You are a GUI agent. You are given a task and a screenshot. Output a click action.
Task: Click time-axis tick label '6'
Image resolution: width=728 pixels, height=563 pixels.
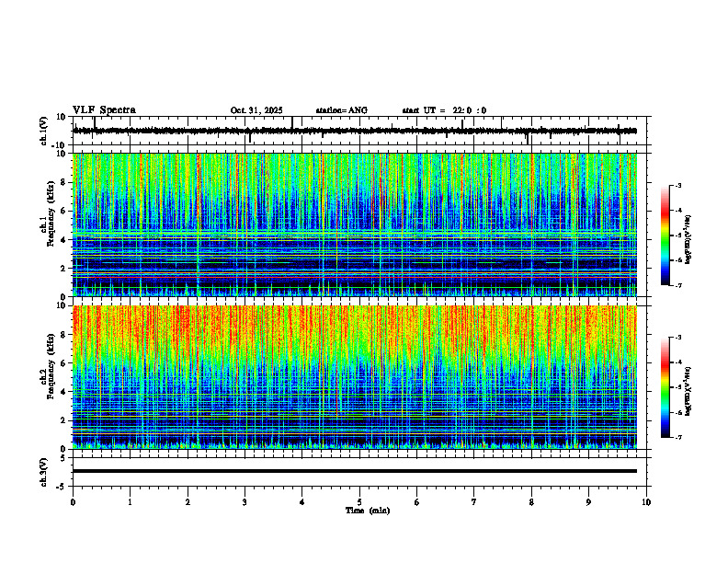(x=417, y=502)
